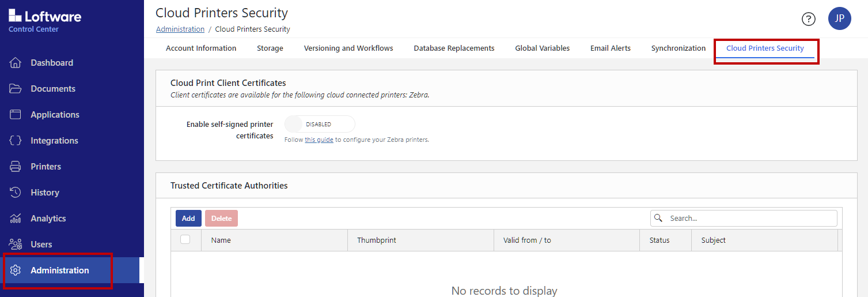Go to Versioning and Workflows tab
Screen dimensions: 868x297
click(x=348, y=48)
